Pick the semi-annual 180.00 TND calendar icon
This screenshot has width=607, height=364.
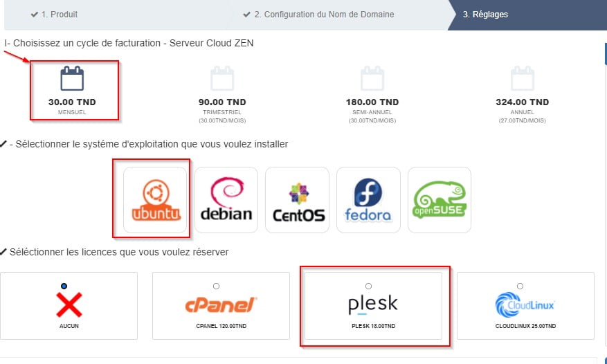pos(372,79)
